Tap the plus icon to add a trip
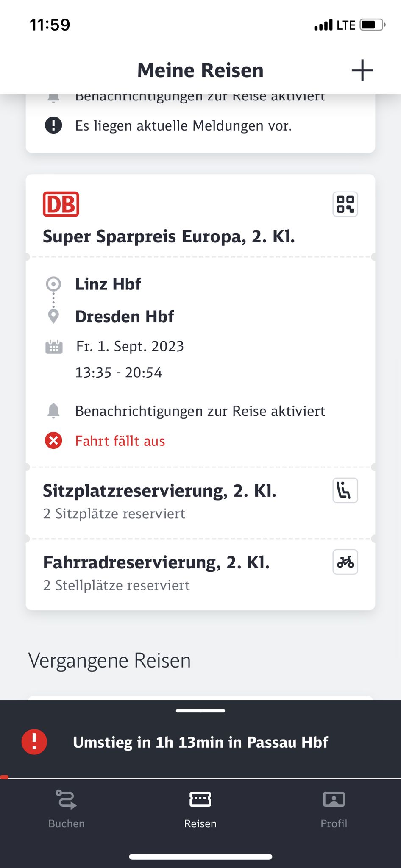 [362, 70]
